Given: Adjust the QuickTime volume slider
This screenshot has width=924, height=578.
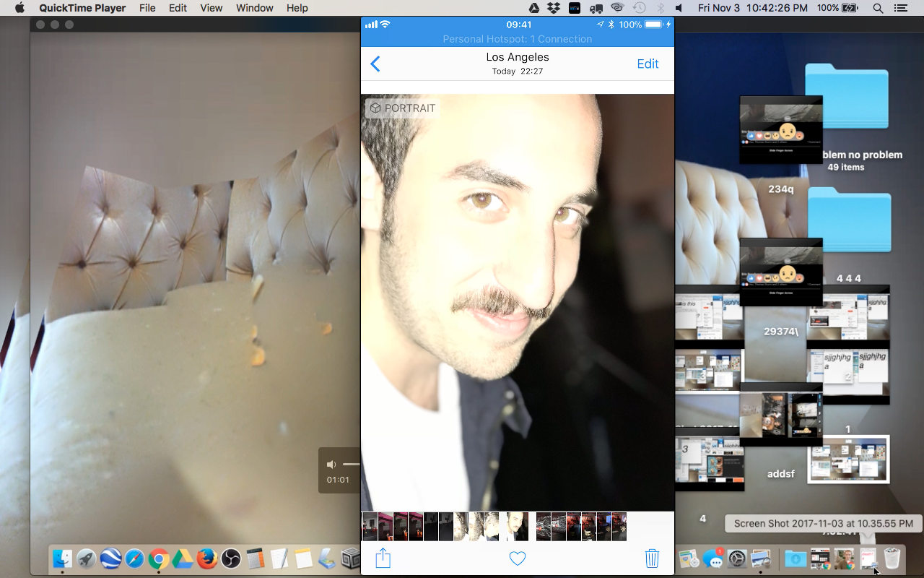Looking at the screenshot, I should click(x=352, y=464).
